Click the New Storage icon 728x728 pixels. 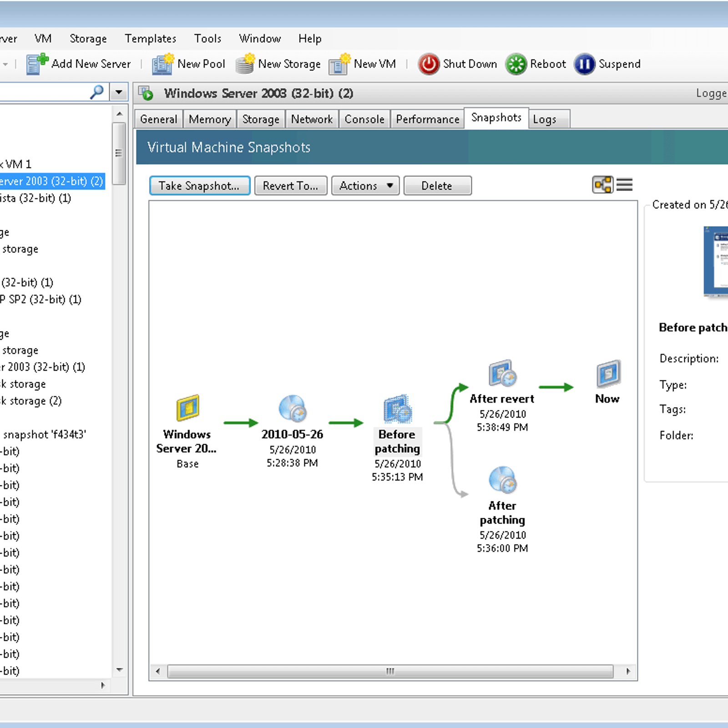coord(245,64)
